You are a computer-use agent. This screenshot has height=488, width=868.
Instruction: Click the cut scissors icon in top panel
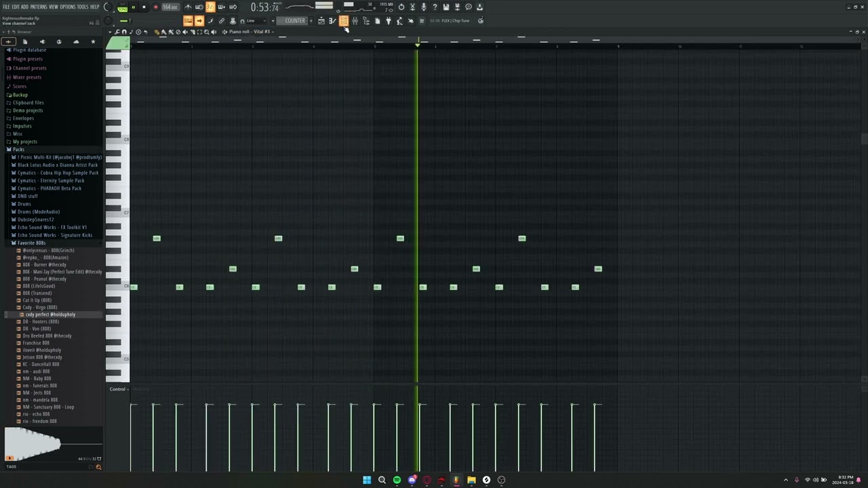point(412,7)
